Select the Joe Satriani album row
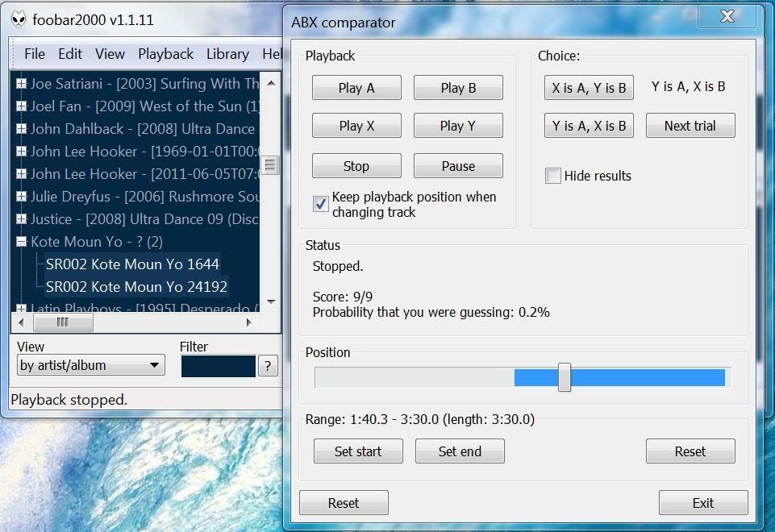The width and height of the screenshot is (775, 532). click(x=144, y=84)
